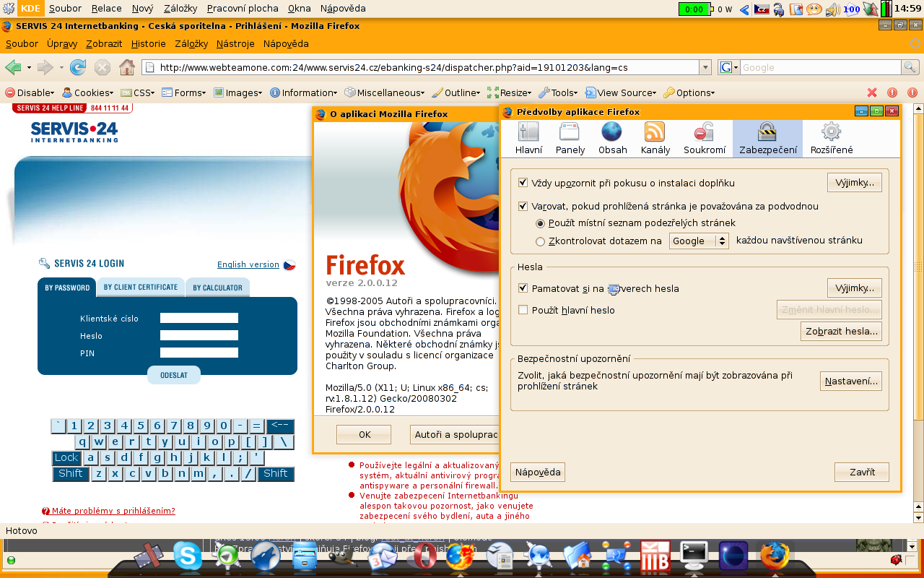Screen dimensions: 924x578
Task: Open the Soukromí privacy category
Action: pyautogui.click(x=704, y=138)
